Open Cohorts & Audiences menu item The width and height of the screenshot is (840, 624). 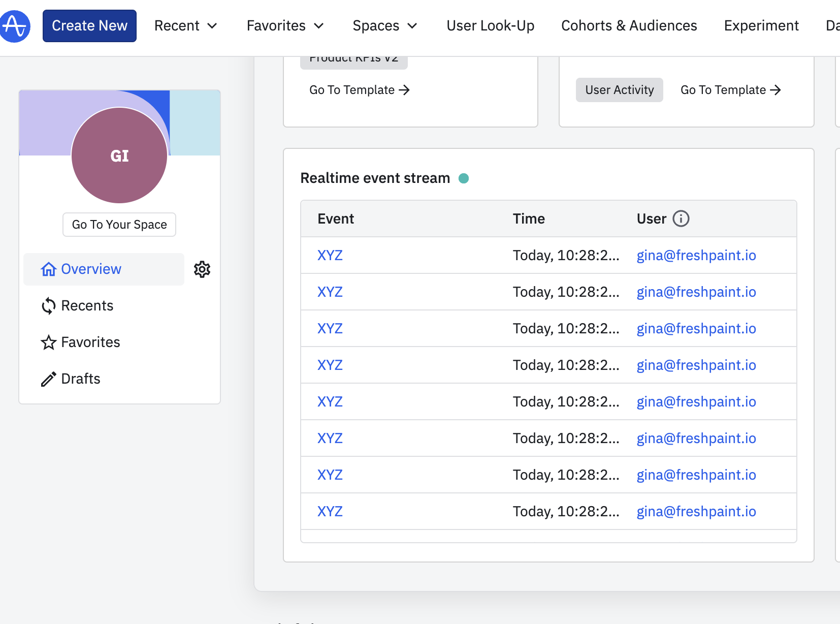pyautogui.click(x=629, y=26)
